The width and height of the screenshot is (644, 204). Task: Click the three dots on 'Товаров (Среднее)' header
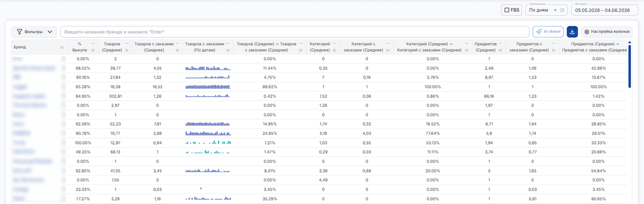click(x=127, y=43)
